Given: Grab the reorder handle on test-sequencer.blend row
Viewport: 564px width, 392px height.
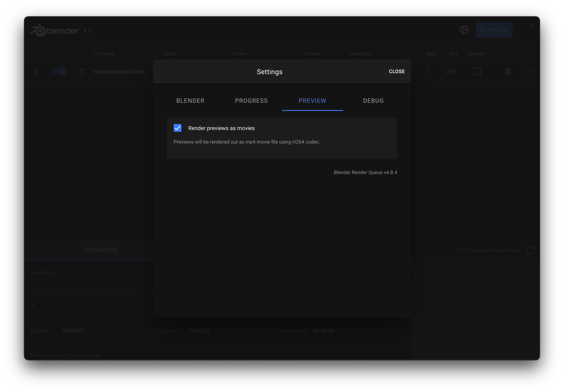Looking at the screenshot, I should point(531,72).
